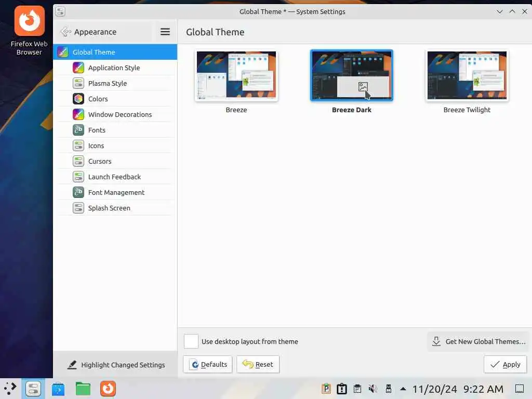Enable Use desktop layout from theme
The height and width of the screenshot is (399, 532).
pyautogui.click(x=191, y=341)
